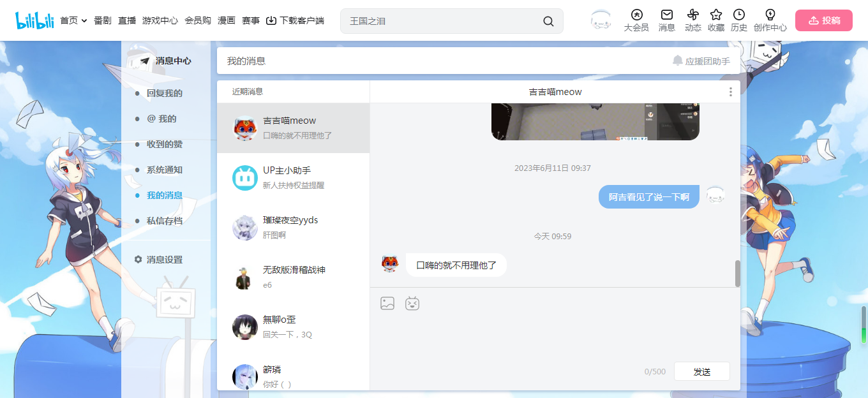Click 下载客户端 download icon link
Image resolution: width=868 pixels, height=398 pixels.
[295, 20]
